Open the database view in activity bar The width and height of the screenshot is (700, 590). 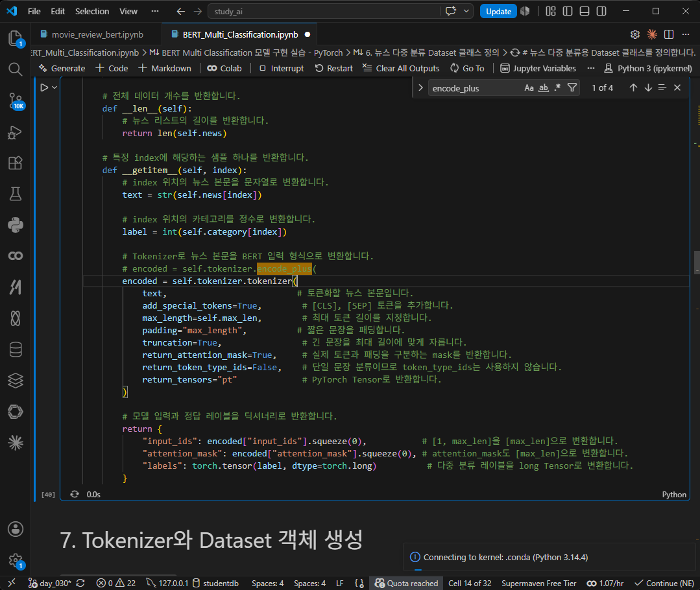(15, 349)
